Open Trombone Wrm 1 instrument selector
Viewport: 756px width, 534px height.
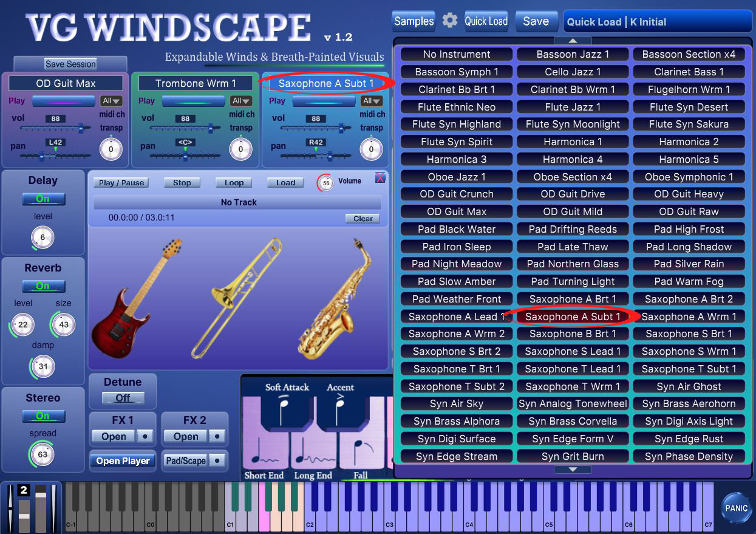tap(196, 83)
